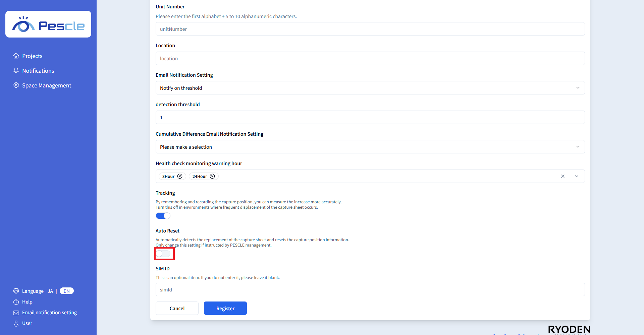Focus the Unit Number input field
Screen dimensions: 644x335
pyautogui.click(x=370, y=29)
